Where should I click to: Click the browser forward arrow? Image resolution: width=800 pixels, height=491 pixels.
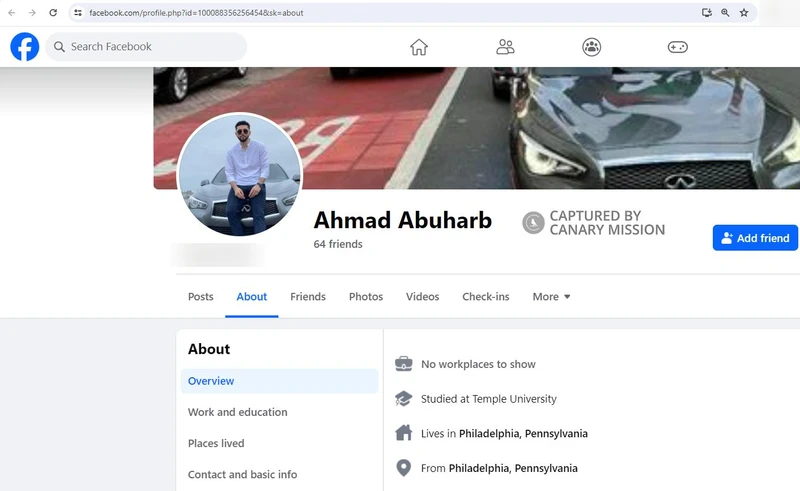(32, 13)
